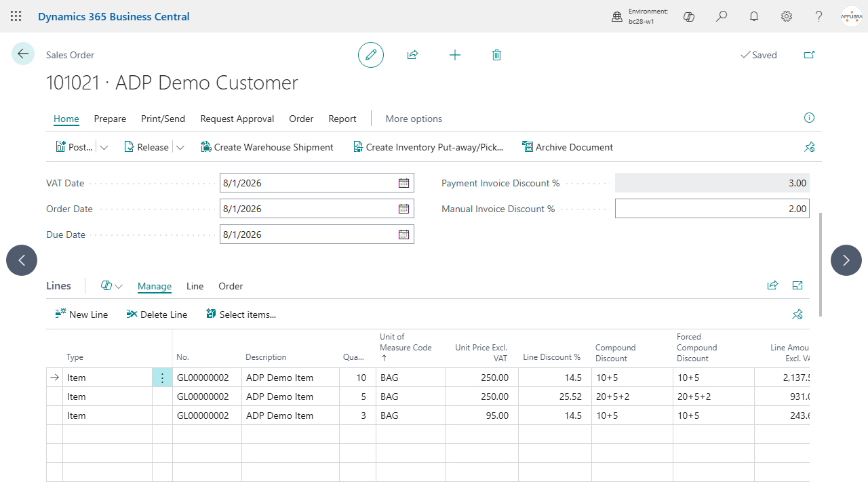The image size is (868, 488).
Task: Open the Line menu in Lines
Action: [x=195, y=286]
